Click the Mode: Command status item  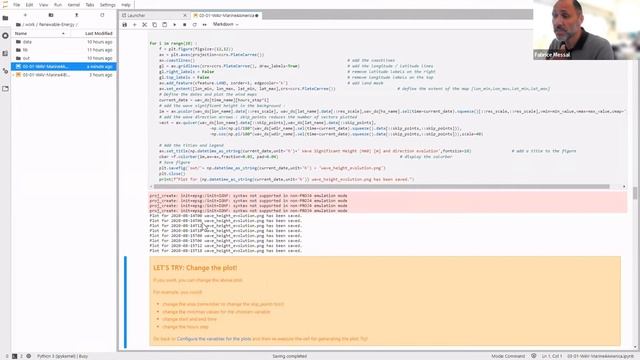click(x=508, y=356)
